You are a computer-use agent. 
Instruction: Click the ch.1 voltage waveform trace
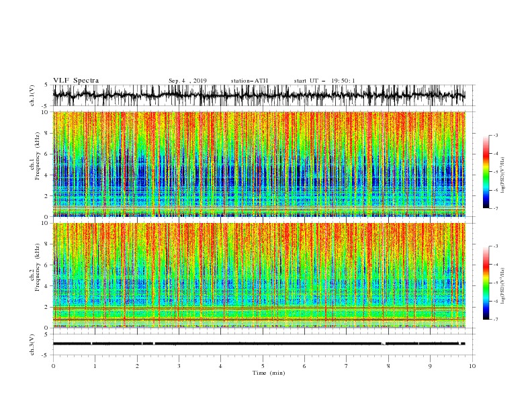[259, 95]
